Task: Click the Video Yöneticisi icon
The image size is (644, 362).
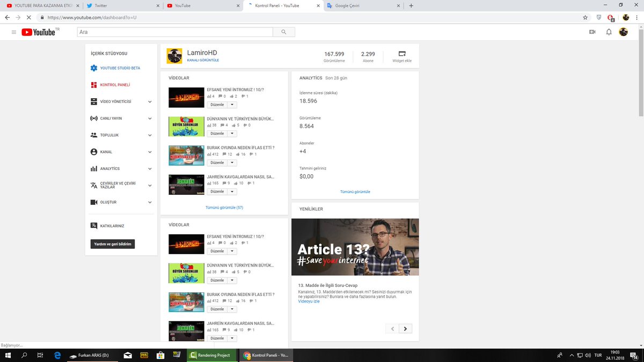Action: [94, 101]
